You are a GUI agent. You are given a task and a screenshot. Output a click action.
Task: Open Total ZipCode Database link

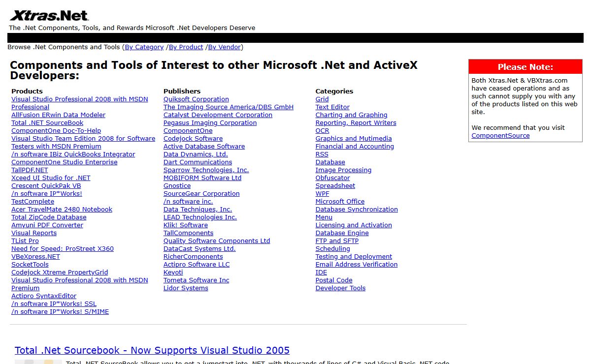coord(49,217)
